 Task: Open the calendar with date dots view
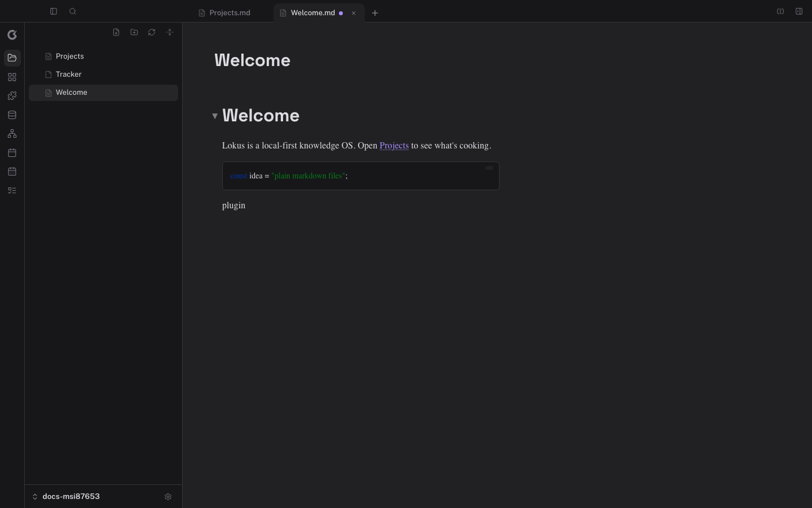coord(12,172)
